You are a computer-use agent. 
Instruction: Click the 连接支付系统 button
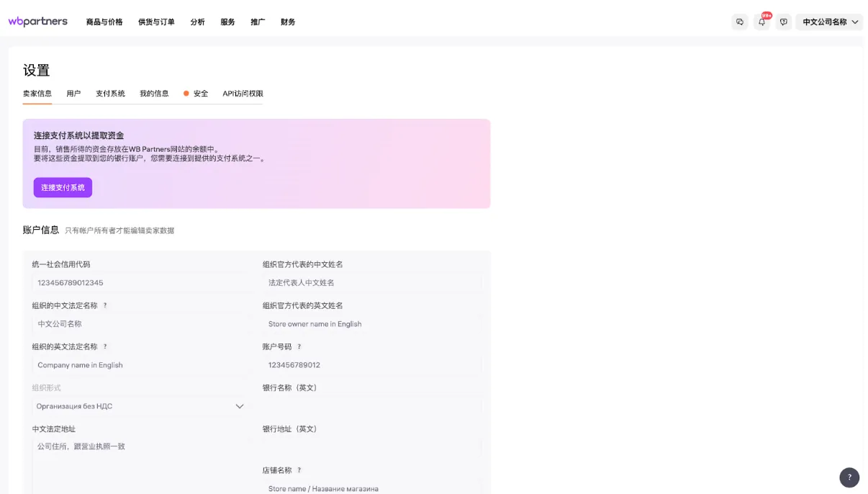pos(63,187)
